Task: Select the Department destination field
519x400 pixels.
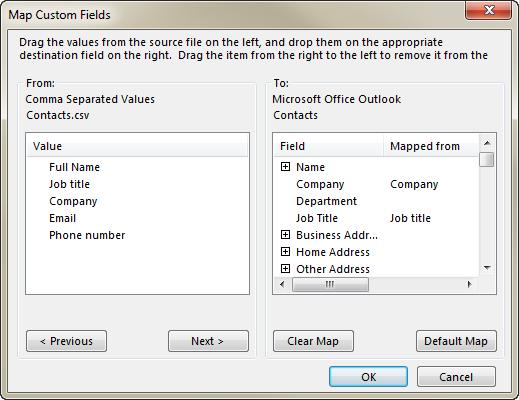Action: click(x=326, y=201)
